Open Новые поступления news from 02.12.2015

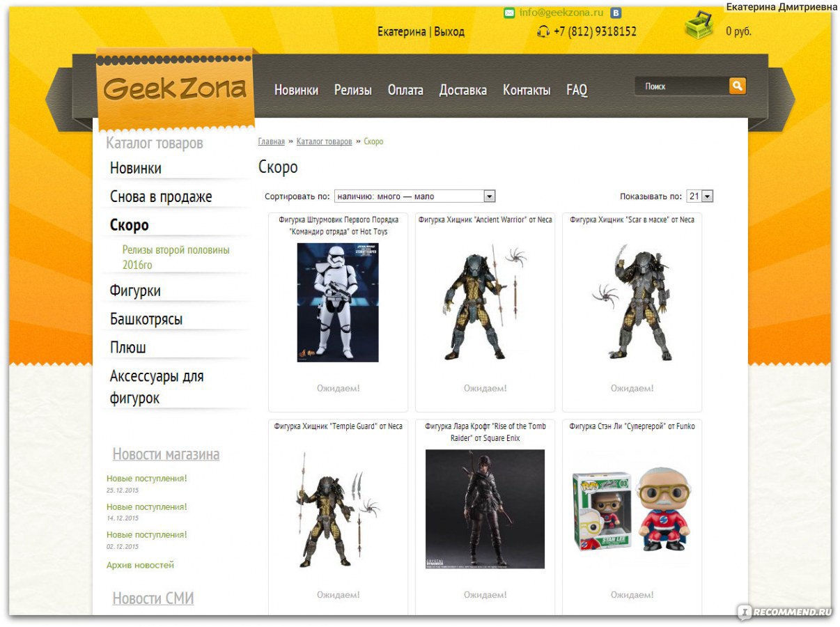tap(147, 534)
